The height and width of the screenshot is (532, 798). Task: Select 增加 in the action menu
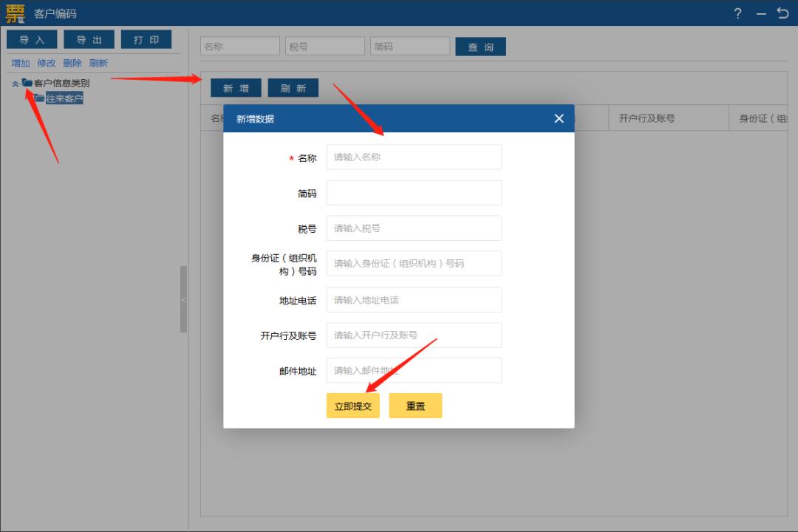20,63
